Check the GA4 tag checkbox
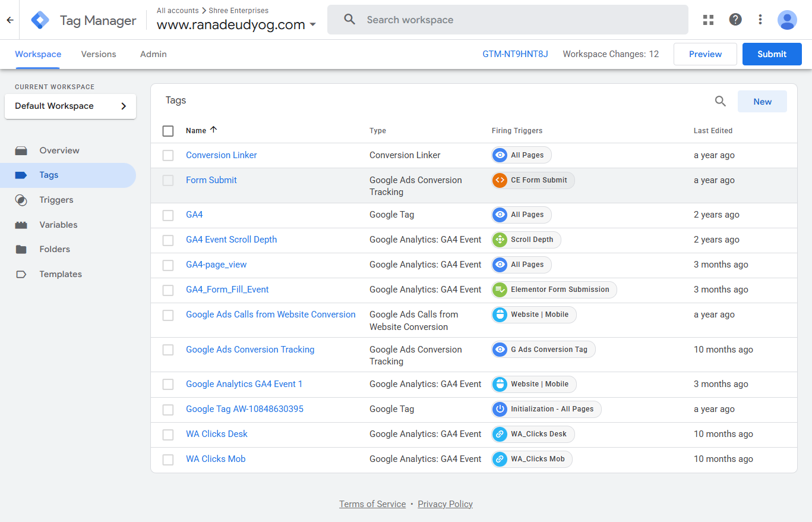The height and width of the screenshot is (522, 812). 168,215
